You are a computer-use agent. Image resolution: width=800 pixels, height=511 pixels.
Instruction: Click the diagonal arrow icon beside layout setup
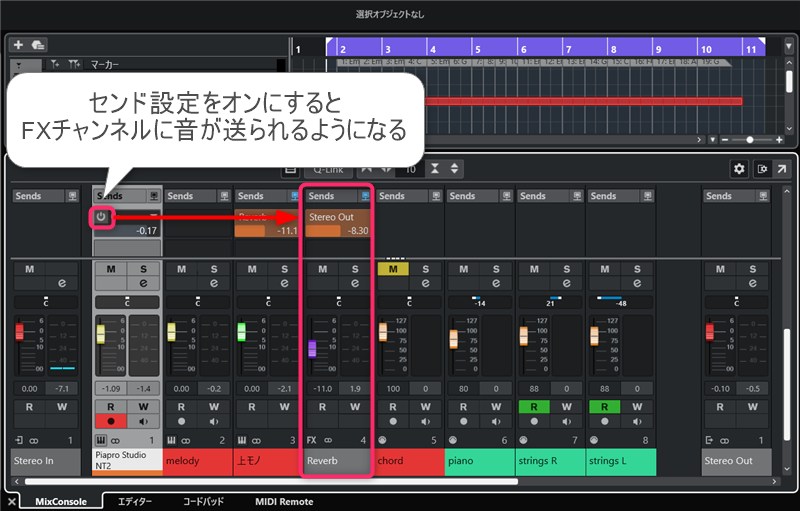[781, 169]
